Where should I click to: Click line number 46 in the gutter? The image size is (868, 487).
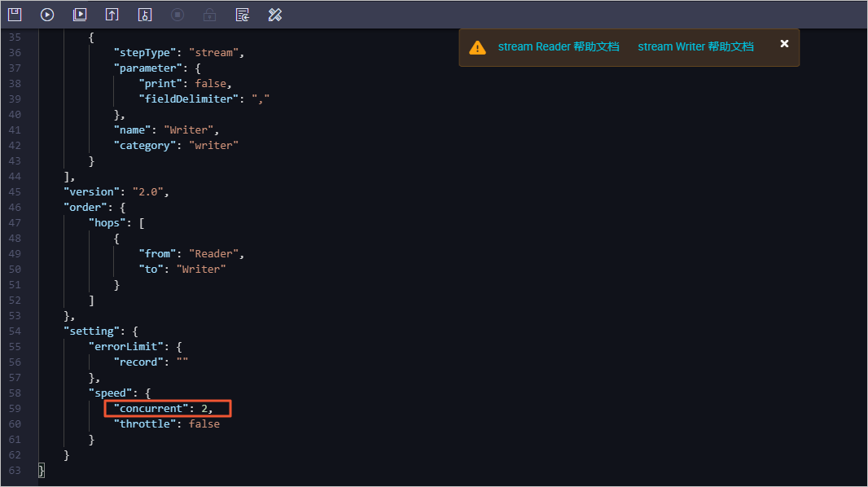point(15,207)
